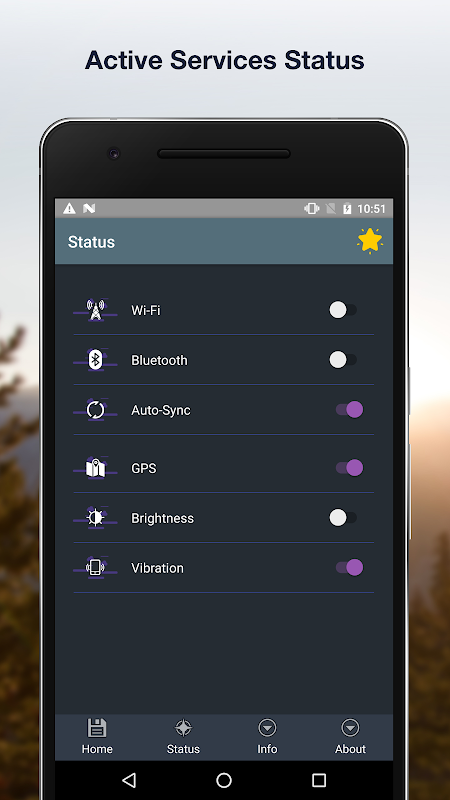Open the Info dropdown tab
This screenshot has width=450, height=800.
(267, 737)
